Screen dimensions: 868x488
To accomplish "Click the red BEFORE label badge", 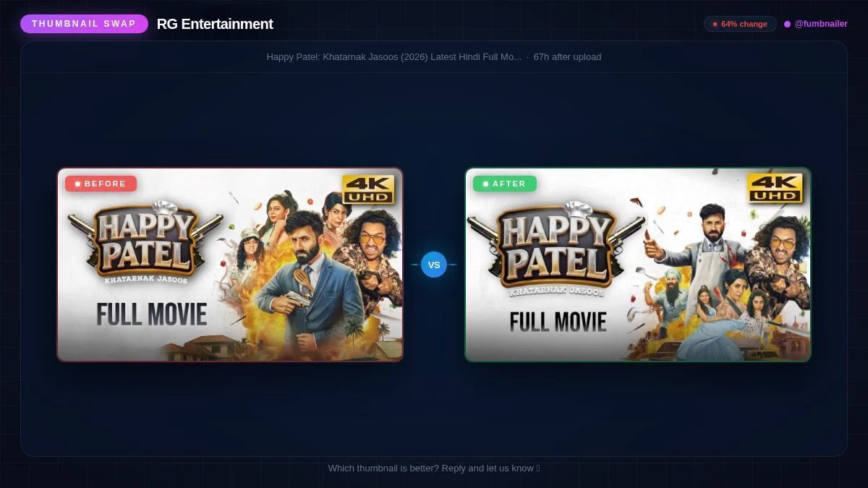I will [x=101, y=184].
